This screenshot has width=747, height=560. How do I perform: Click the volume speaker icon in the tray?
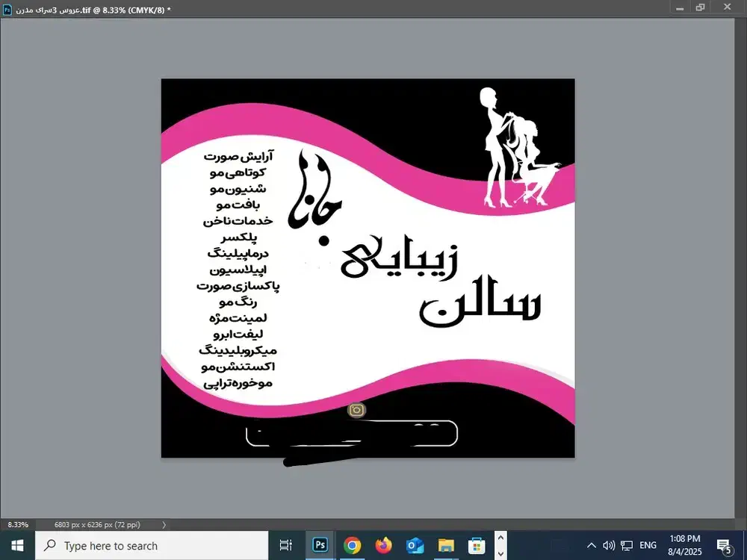coord(609,545)
